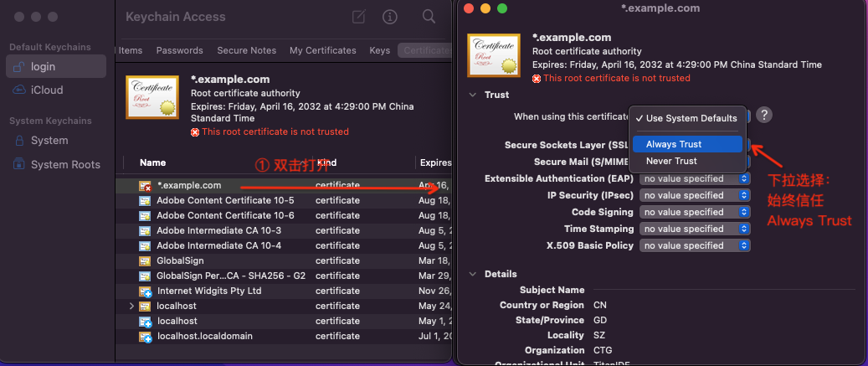Choose Always Trust option
868x366 pixels.
(x=674, y=144)
